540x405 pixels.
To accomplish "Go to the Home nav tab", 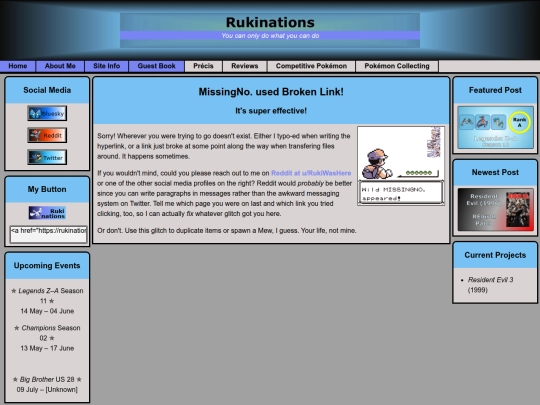I will [18, 66].
